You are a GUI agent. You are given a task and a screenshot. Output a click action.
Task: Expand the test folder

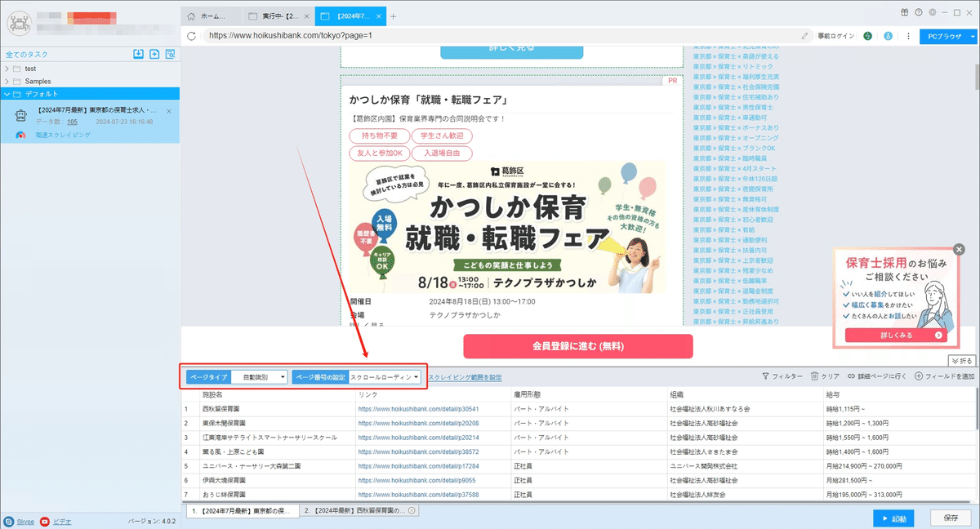[7, 69]
